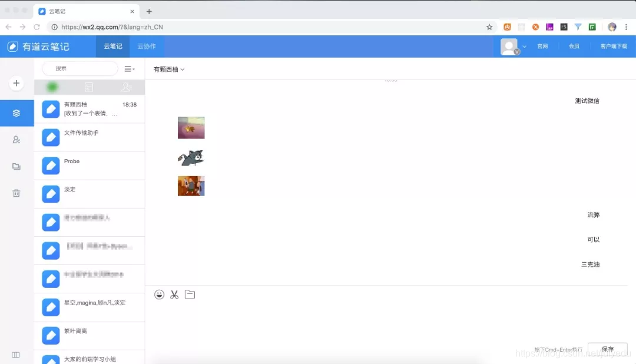The height and width of the screenshot is (364, 636).
Task: Open the list sorting dropdown beside search
Action: pyautogui.click(x=130, y=68)
